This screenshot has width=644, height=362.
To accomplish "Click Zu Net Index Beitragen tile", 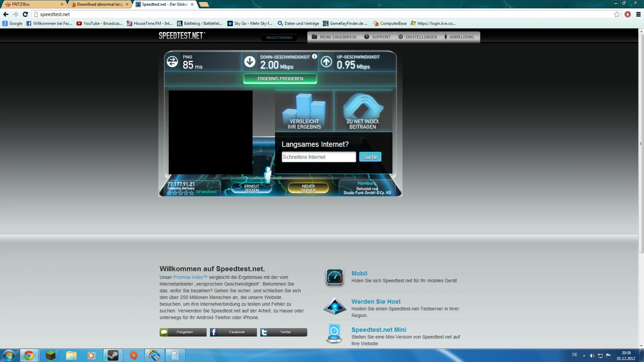I will pyautogui.click(x=363, y=111).
